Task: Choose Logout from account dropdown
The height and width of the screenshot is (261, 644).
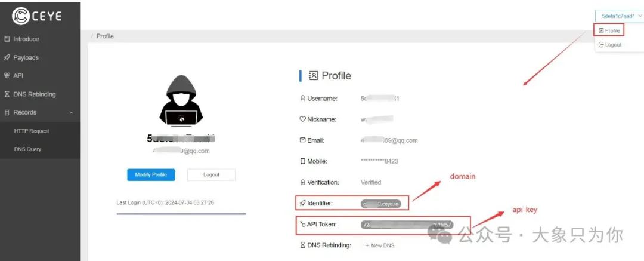Action: click(x=611, y=44)
